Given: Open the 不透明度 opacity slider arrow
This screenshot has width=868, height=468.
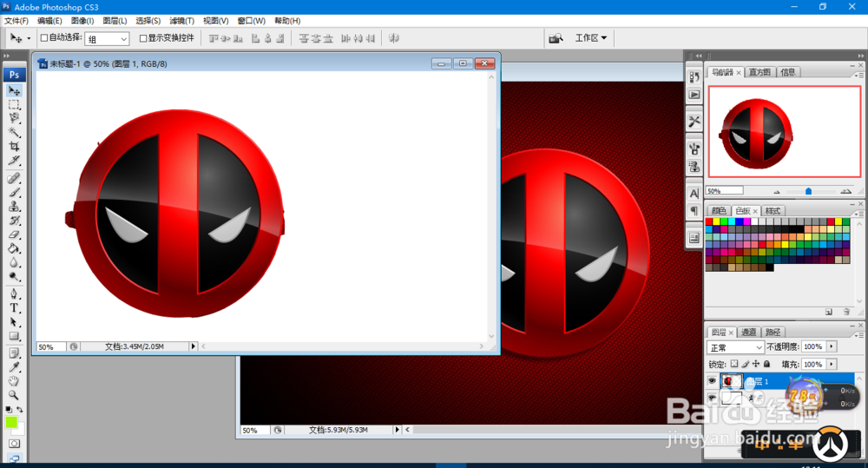Looking at the screenshot, I should tap(832, 346).
